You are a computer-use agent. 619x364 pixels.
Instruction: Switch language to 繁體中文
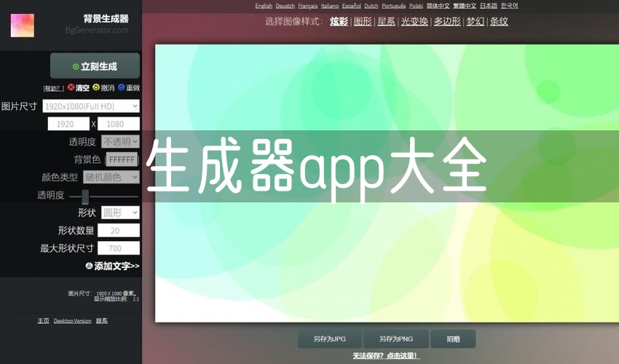point(465,6)
